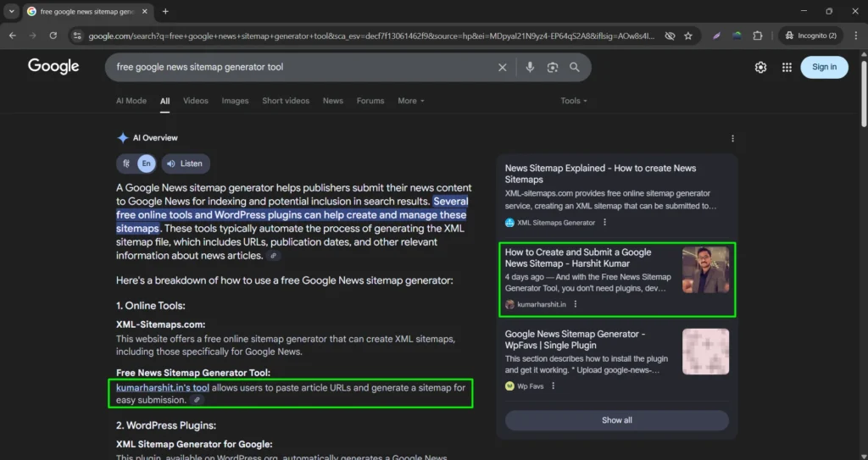This screenshot has height=460, width=868.
Task: Open options next to kumarharshit.in source
Action: click(x=576, y=304)
